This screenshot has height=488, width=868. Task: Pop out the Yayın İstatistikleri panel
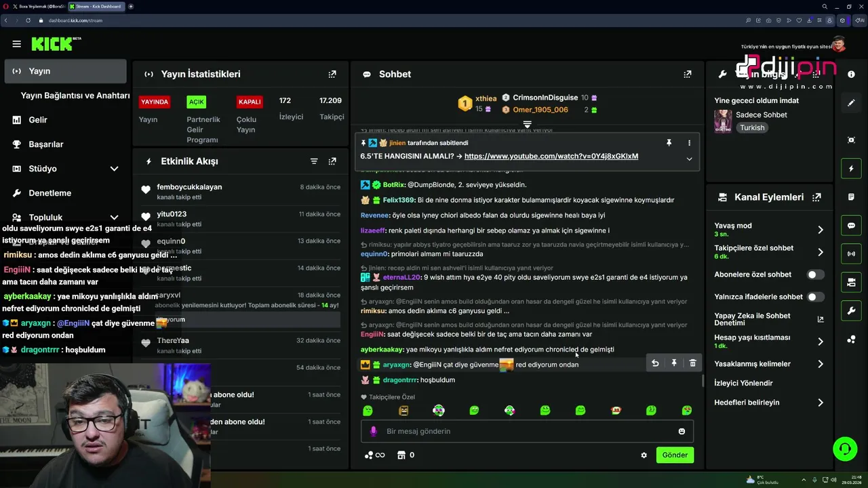coord(332,74)
